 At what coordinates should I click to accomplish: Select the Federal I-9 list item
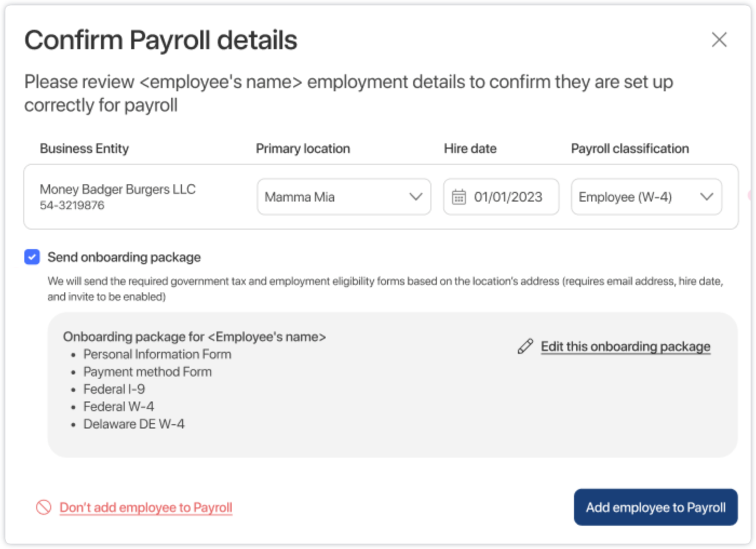[x=114, y=389]
